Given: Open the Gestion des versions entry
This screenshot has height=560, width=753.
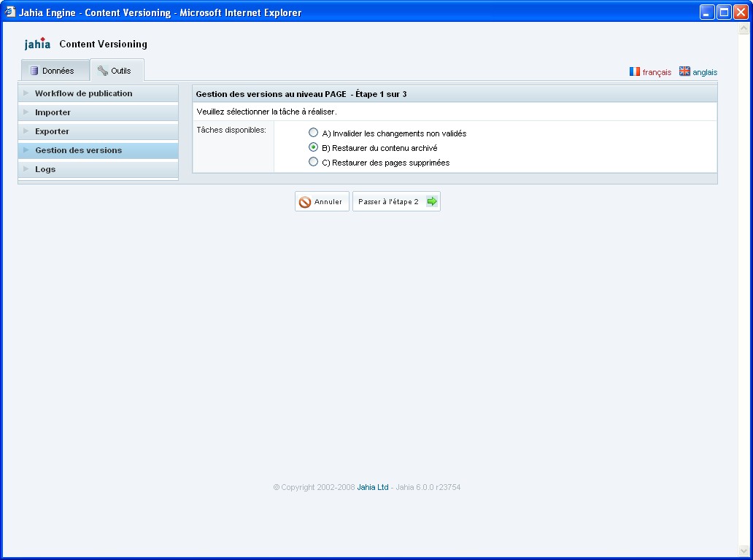Looking at the screenshot, I should click(x=98, y=150).
